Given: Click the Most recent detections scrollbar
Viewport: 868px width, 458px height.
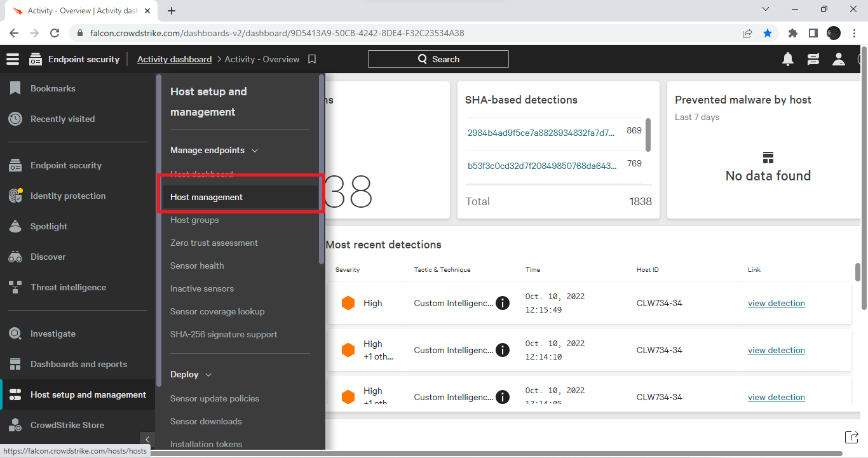Looking at the screenshot, I should [x=857, y=272].
